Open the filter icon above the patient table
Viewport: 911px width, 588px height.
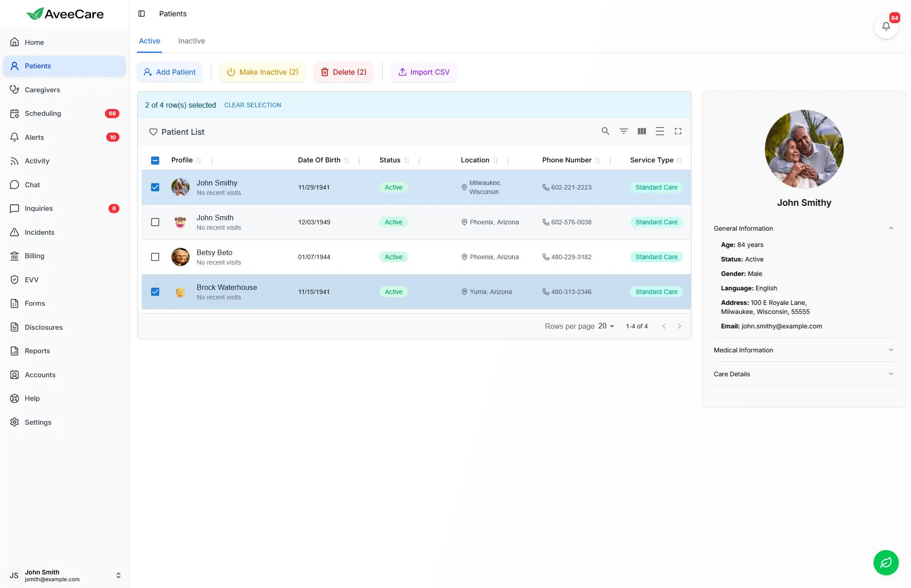[623, 131]
